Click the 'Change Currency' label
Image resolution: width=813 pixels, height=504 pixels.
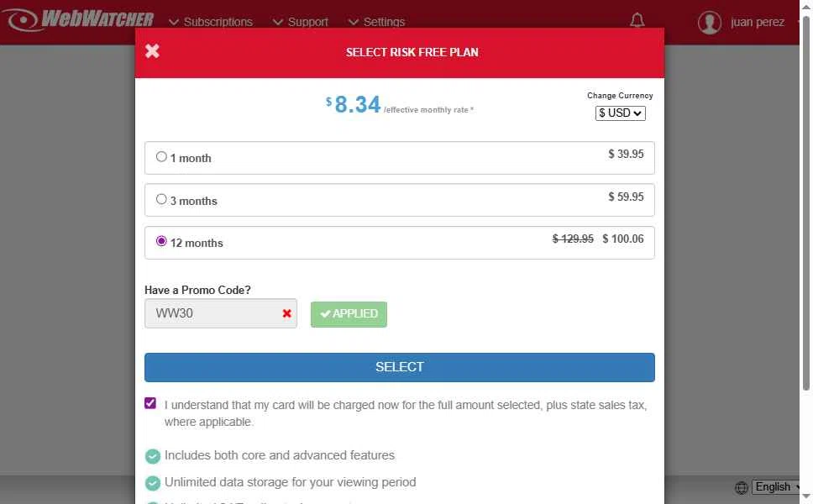pos(620,96)
